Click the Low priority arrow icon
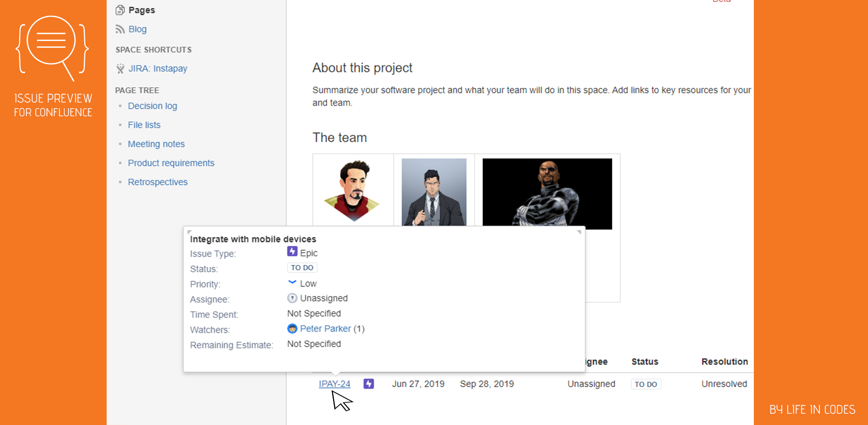This screenshot has width=868, height=425. (292, 282)
